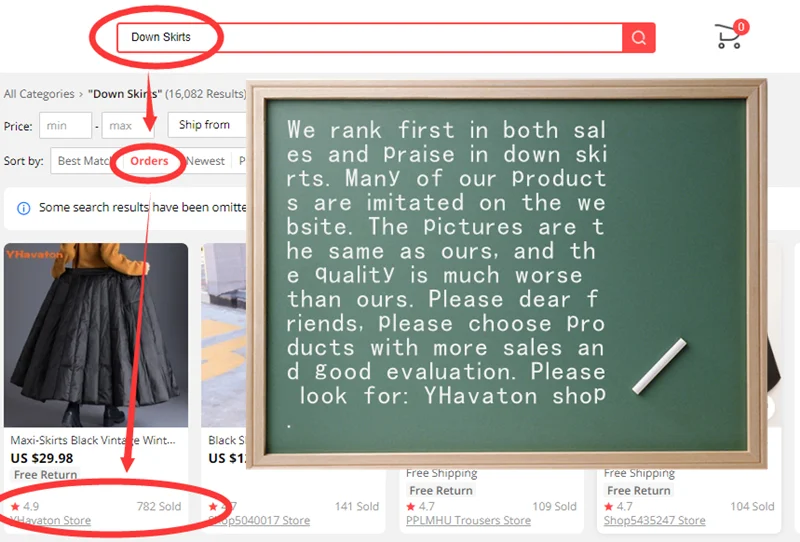The width and height of the screenshot is (800, 542).
Task: Click the star rating of Shop5435247 product
Action: point(608,506)
